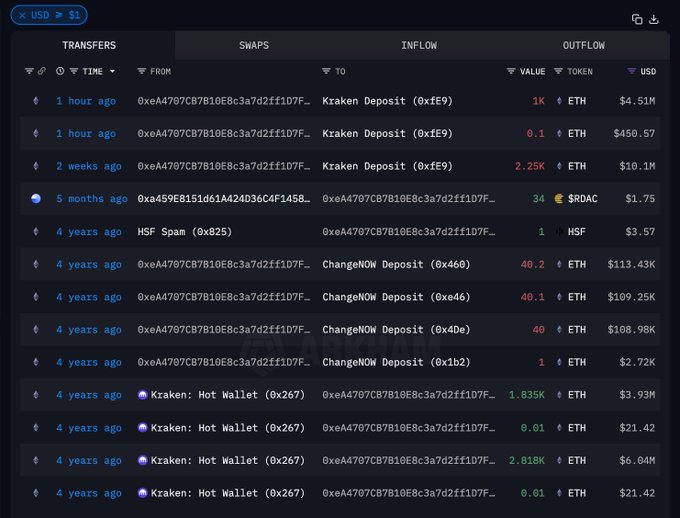Switch to the SWAPS tab

click(x=254, y=45)
